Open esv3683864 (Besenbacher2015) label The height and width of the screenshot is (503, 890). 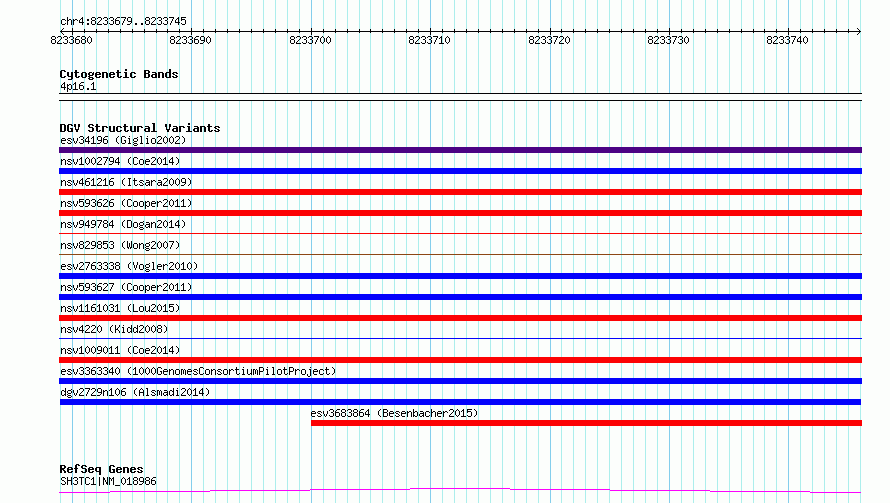tap(394, 413)
